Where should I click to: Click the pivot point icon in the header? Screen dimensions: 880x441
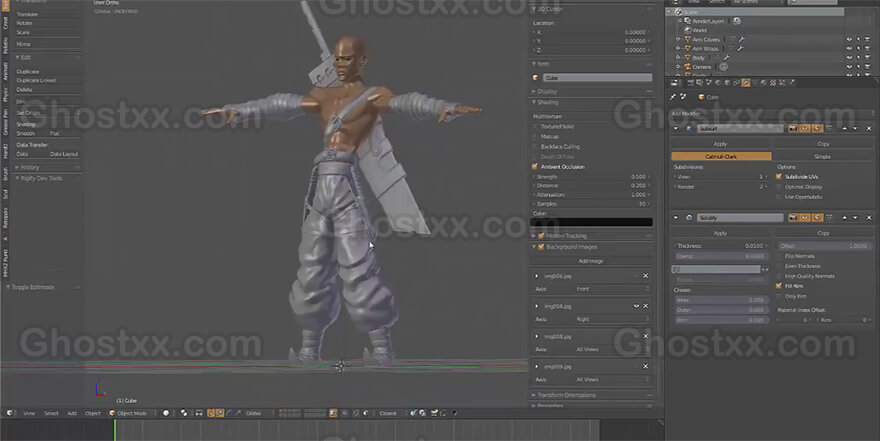184,413
